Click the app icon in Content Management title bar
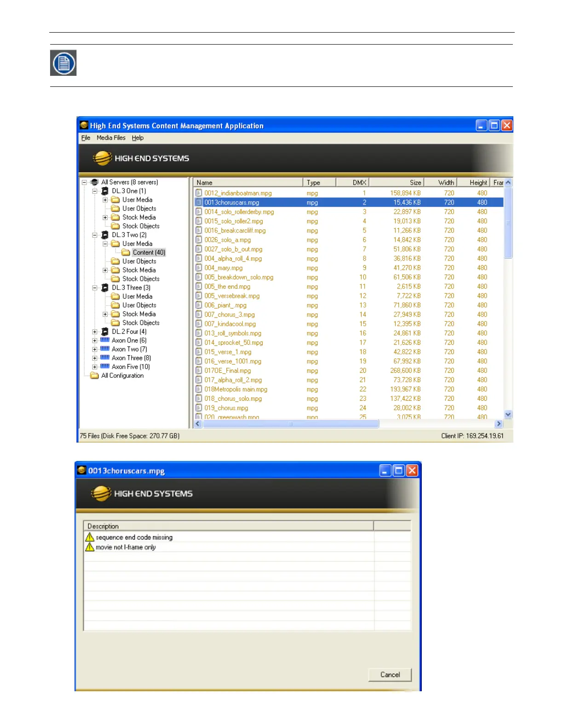Image resolution: width=563 pixels, height=728 pixels. 84,125
